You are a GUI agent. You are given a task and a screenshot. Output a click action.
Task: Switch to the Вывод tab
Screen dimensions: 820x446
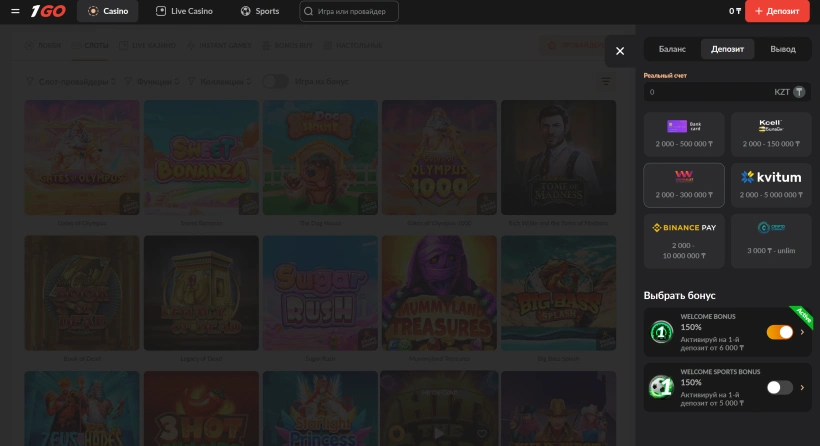(783, 49)
